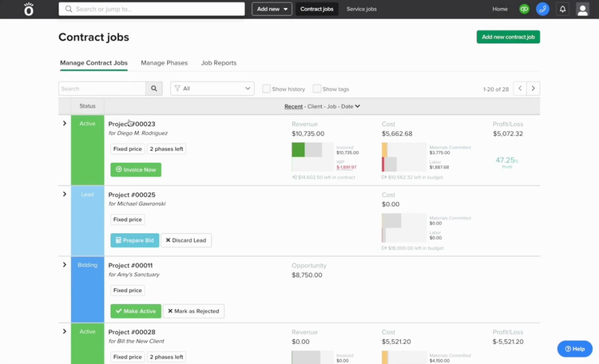Open the Add new dropdown
The image size is (599, 364).
[x=272, y=9]
